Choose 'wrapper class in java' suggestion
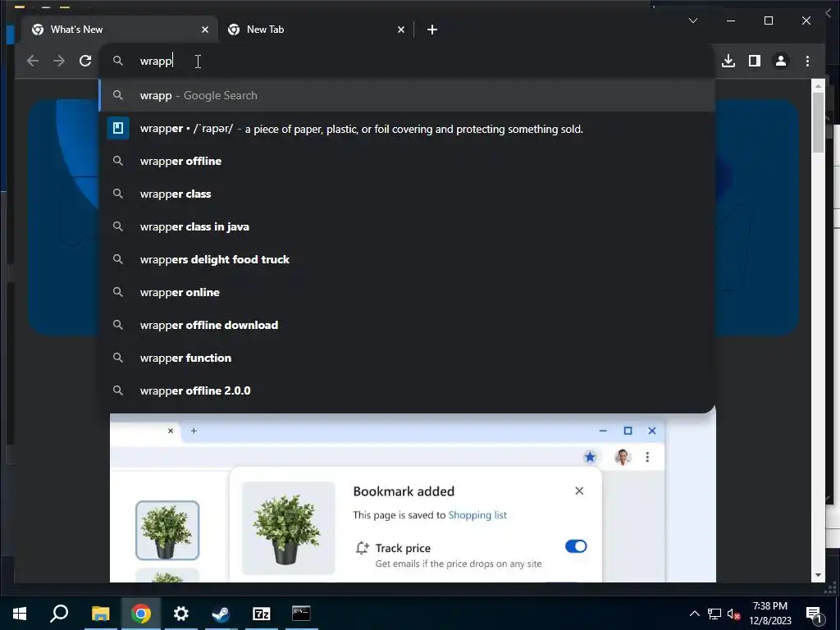The height and width of the screenshot is (630, 840). (x=407, y=226)
